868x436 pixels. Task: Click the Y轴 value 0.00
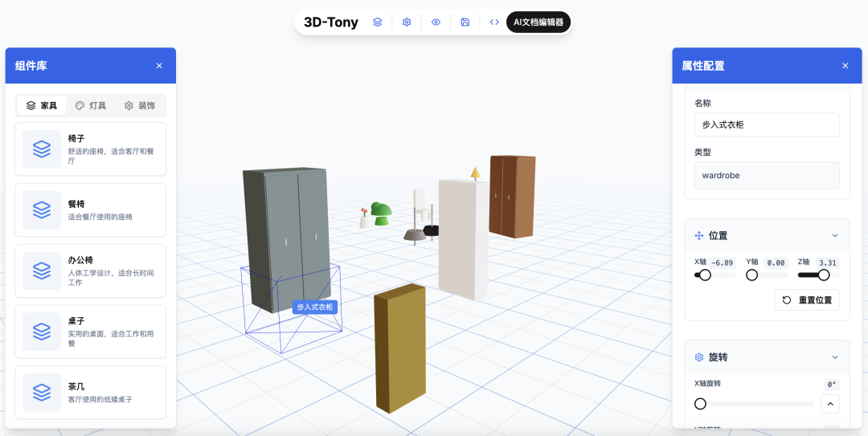pyautogui.click(x=776, y=263)
